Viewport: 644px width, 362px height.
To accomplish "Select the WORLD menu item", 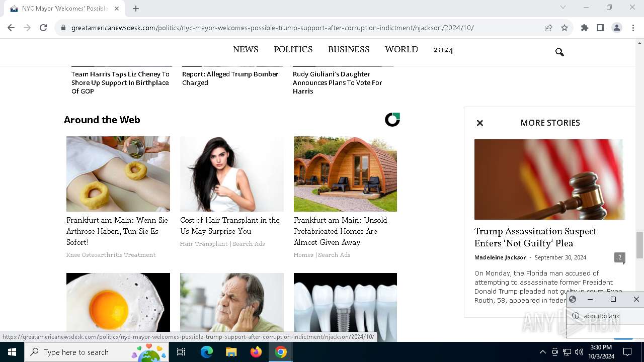I will pos(401,49).
